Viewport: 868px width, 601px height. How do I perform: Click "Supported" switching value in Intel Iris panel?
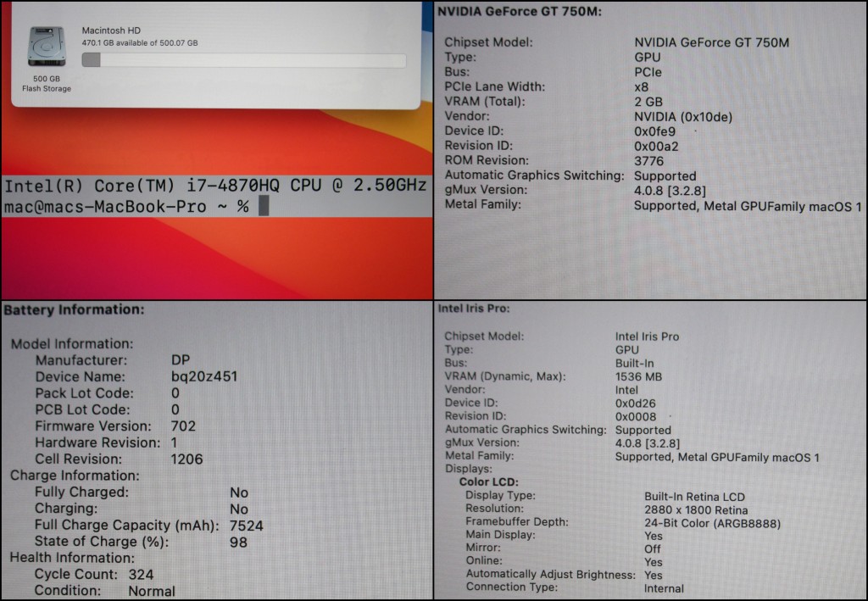(643, 430)
